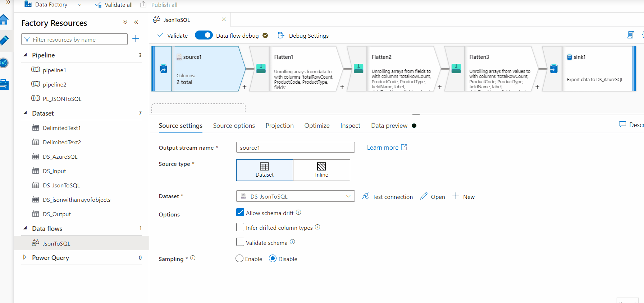
Task: Click the Data Factory icon in top bar
Action: coord(28,4)
